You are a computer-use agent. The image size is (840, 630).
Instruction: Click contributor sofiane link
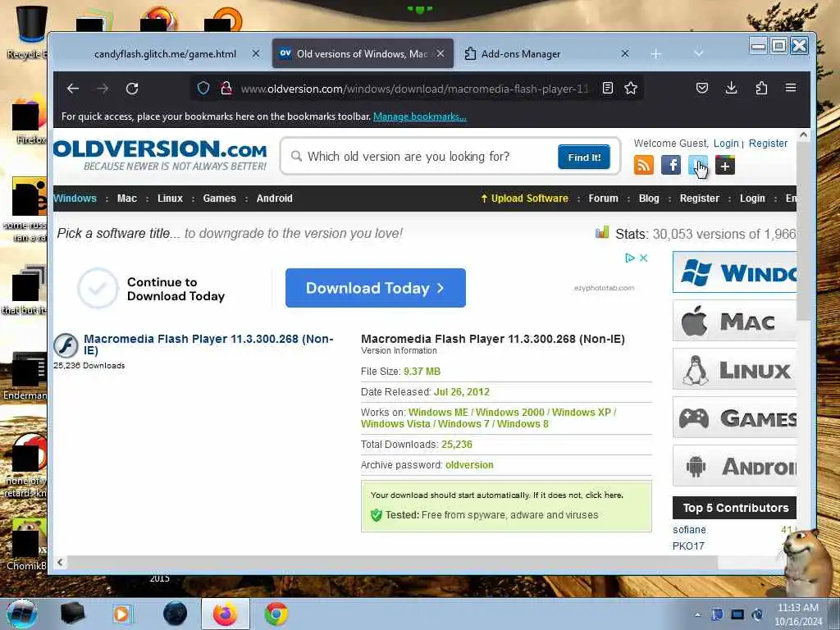coord(689,529)
